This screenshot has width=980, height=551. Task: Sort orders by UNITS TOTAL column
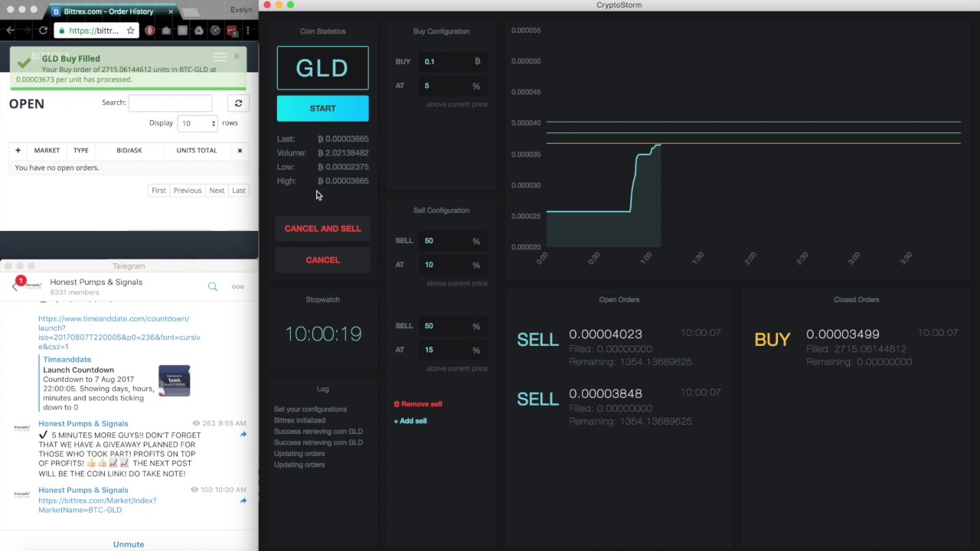click(197, 151)
